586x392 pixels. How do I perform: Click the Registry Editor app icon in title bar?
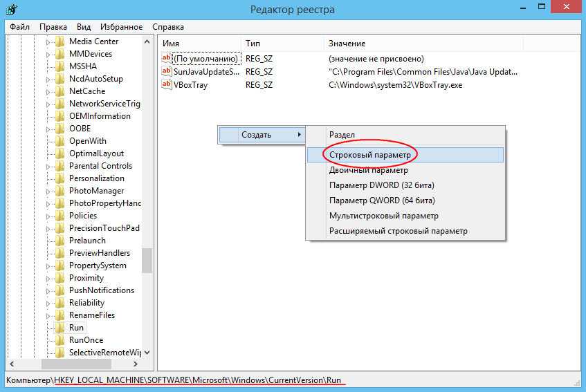coord(10,10)
